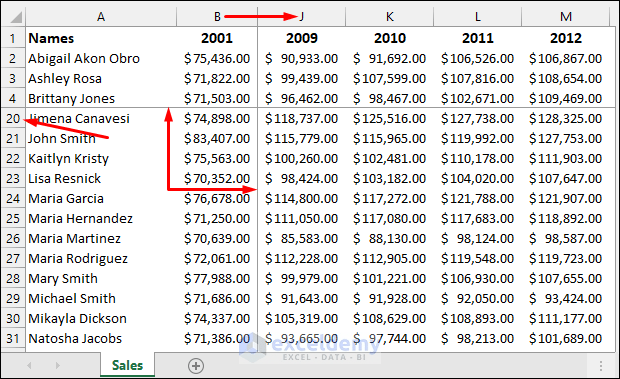Click value $104,020.00

tap(477, 178)
